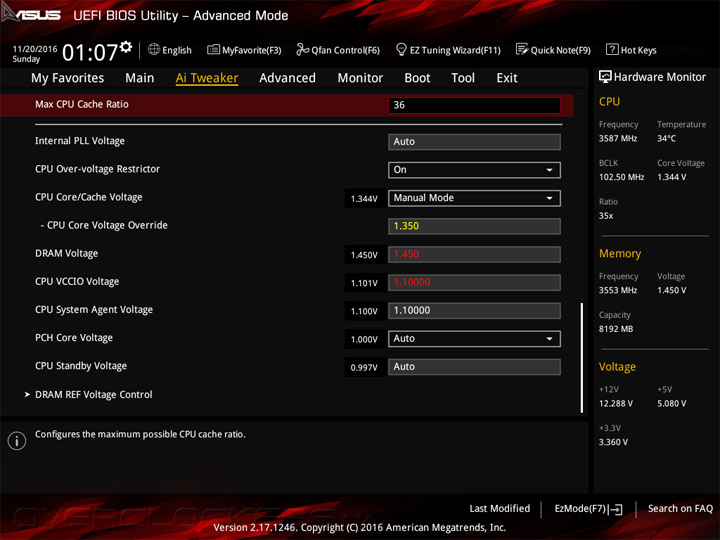
Task: Click the MyFavorite(F3) folder icon
Action: coord(213,49)
